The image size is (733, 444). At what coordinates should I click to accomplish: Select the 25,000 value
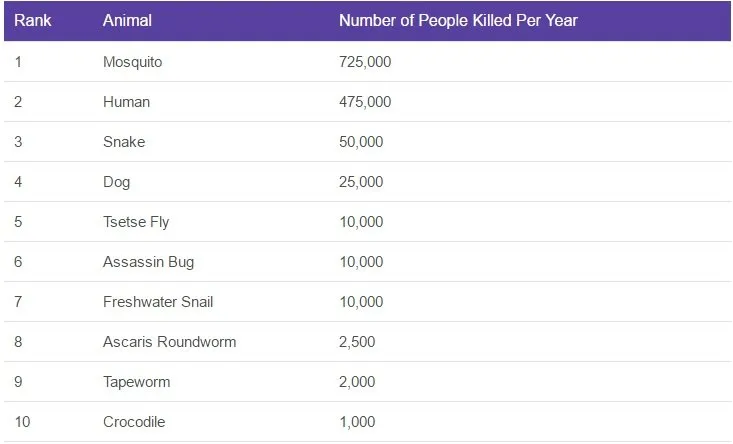pyautogui.click(x=361, y=182)
